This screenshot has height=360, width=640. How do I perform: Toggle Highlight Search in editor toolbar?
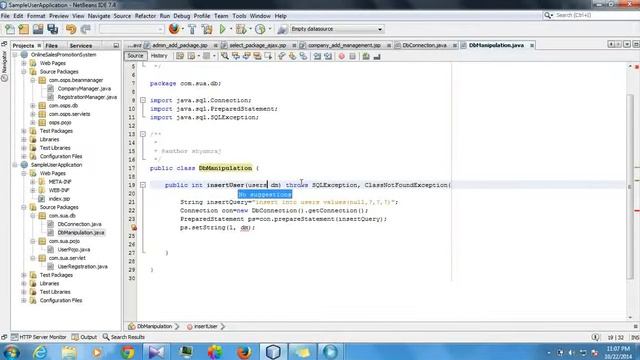257,56
